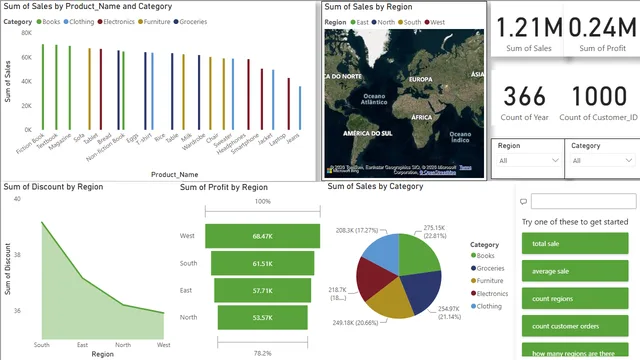640x360 pixels.
Task: Click the 'Sum of Sales by Region' map title
Action: point(368,7)
